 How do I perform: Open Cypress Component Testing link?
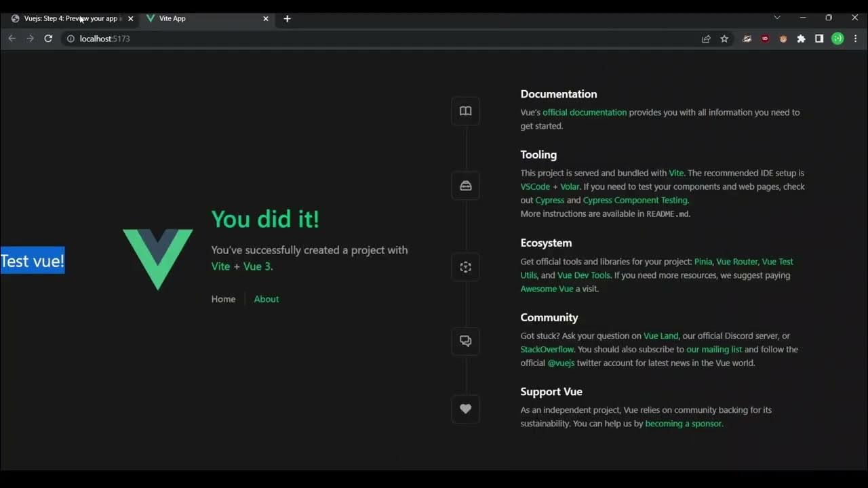click(x=635, y=200)
